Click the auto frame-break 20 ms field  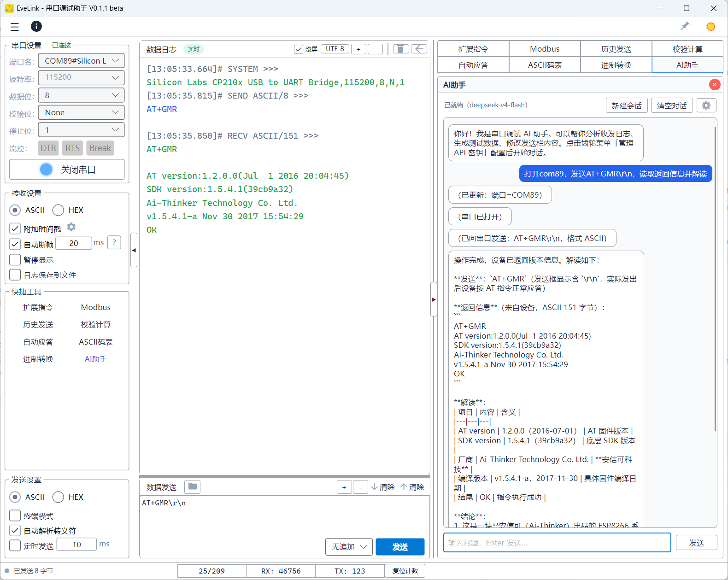pyautogui.click(x=74, y=243)
